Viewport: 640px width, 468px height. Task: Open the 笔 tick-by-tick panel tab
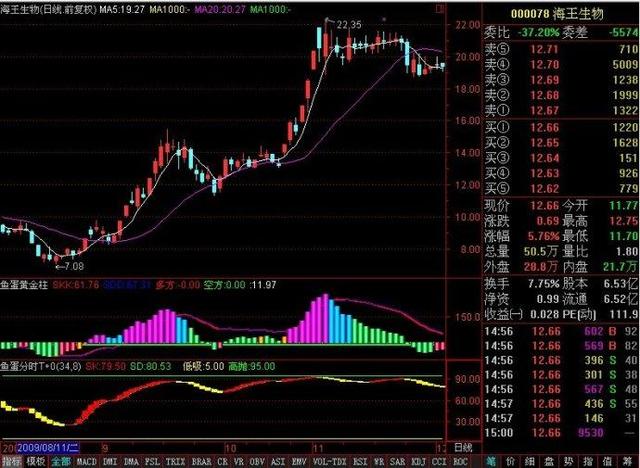pos(492,461)
